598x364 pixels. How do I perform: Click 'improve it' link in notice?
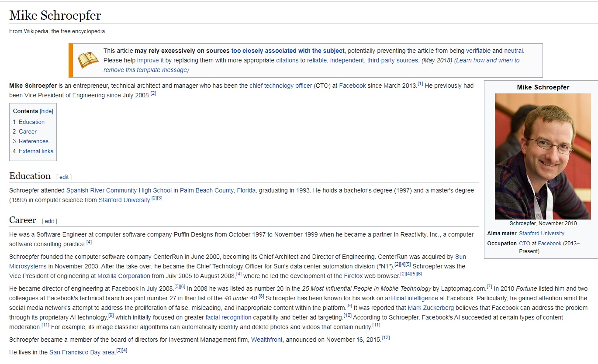coord(150,60)
